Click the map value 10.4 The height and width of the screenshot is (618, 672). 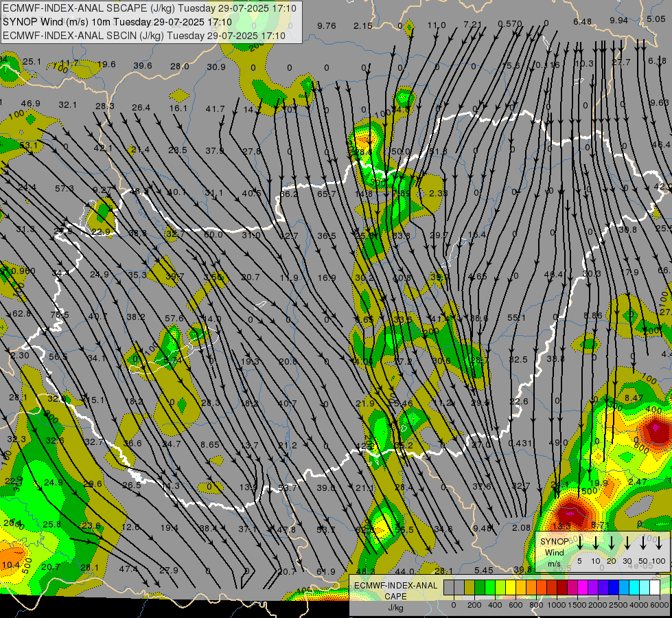click(11, 565)
